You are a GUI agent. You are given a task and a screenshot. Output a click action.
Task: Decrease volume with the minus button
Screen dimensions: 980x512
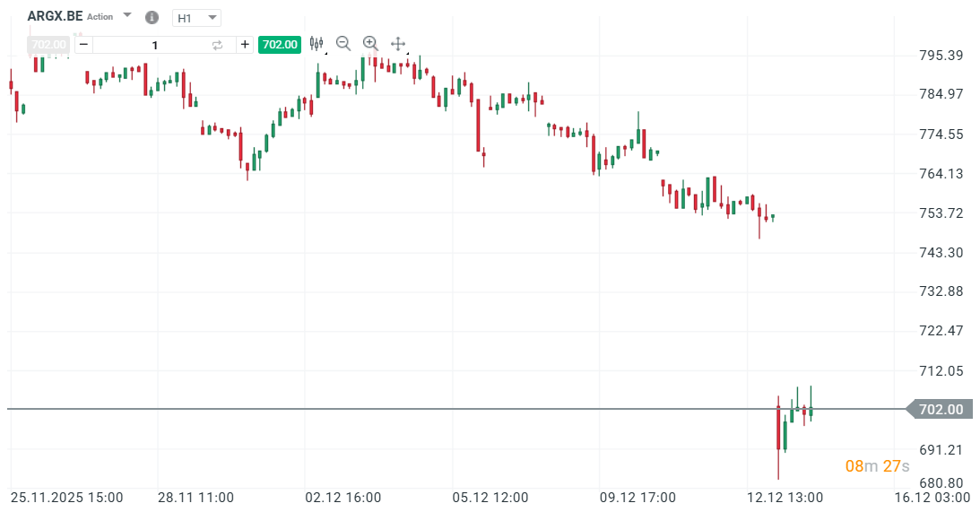pyautogui.click(x=83, y=45)
